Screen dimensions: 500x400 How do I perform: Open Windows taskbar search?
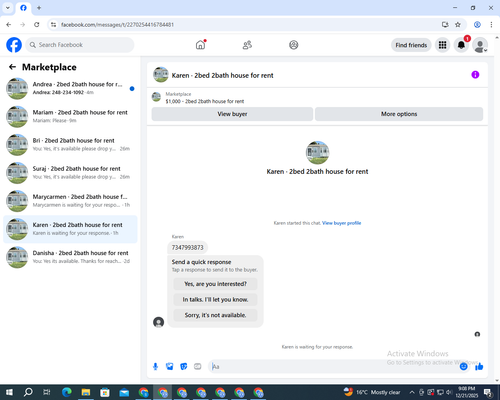pyautogui.click(x=28, y=392)
